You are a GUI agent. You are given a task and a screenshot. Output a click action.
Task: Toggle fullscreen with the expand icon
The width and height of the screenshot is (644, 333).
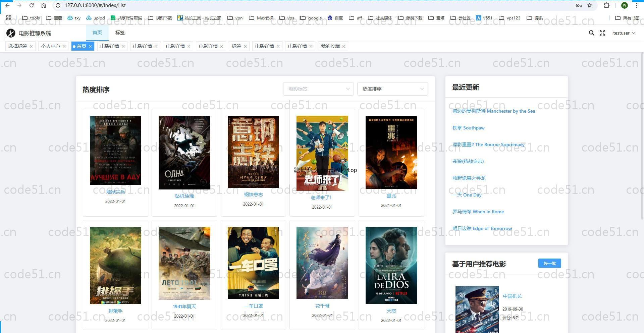click(x=602, y=33)
